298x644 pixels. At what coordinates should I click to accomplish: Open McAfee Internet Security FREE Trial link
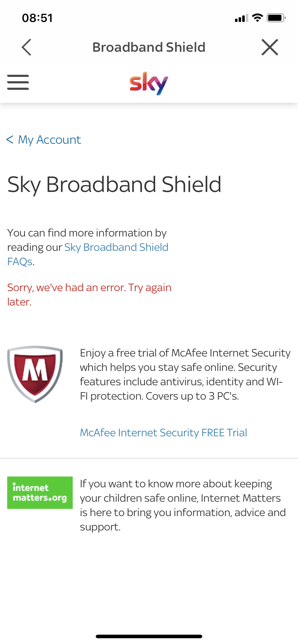[x=163, y=433]
